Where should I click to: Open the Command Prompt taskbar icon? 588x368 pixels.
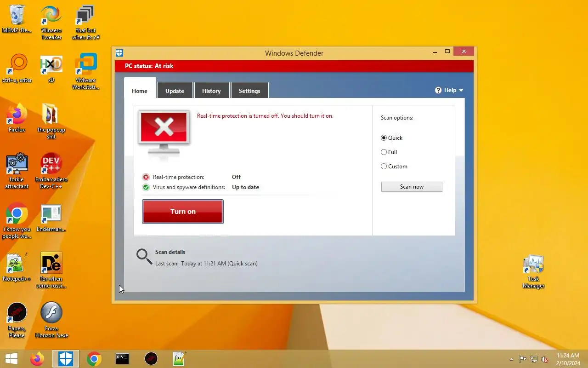pos(122,359)
